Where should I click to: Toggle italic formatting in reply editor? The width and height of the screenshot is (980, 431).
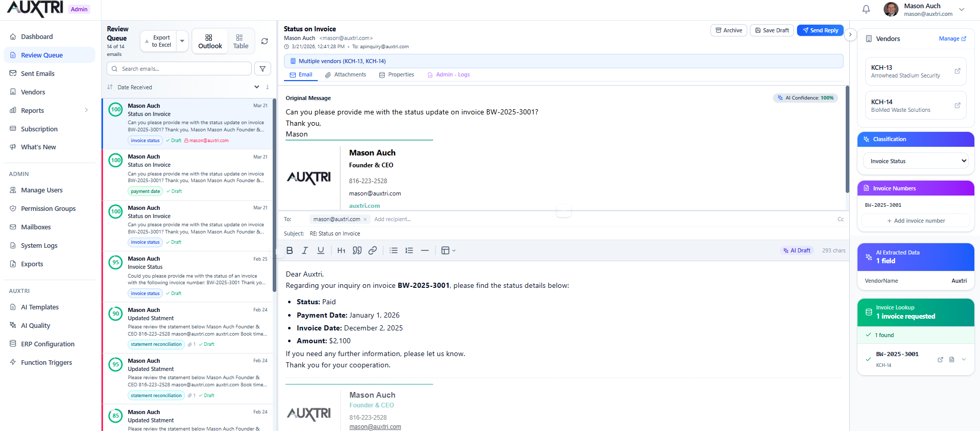pyautogui.click(x=305, y=250)
